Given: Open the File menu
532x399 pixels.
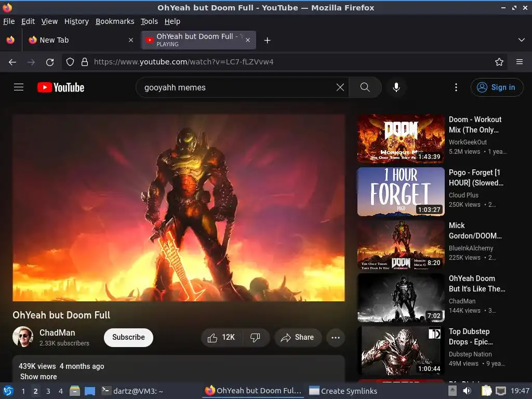Looking at the screenshot, I should 9,21.
